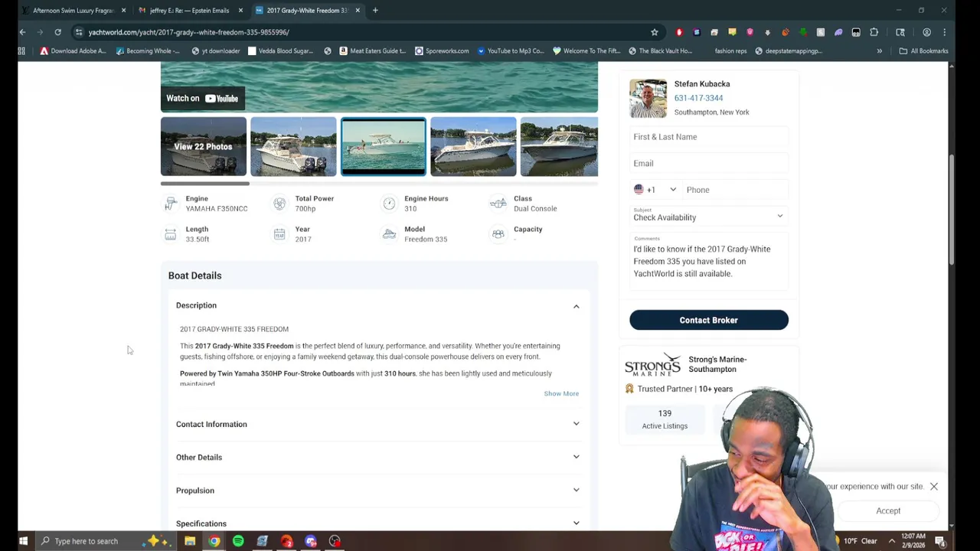The height and width of the screenshot is (551, 980).
Task: Open Becoming Whole bookmark
Action: point(148,51)
